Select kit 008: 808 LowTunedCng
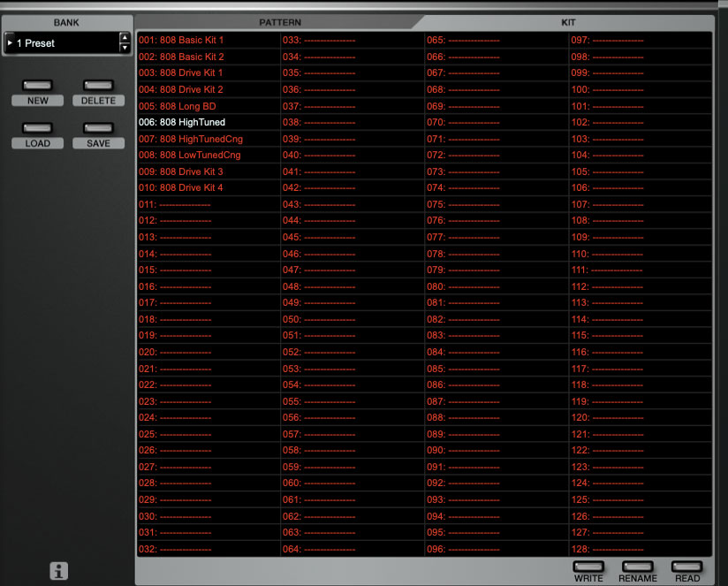This screenshot has height=586, width=728. [209, 155]
